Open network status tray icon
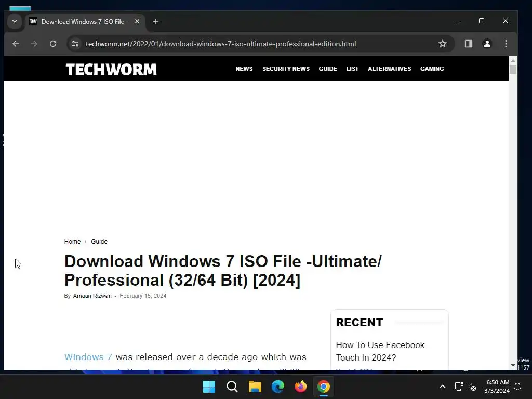 pyautogui.click(x=459, y=387)
